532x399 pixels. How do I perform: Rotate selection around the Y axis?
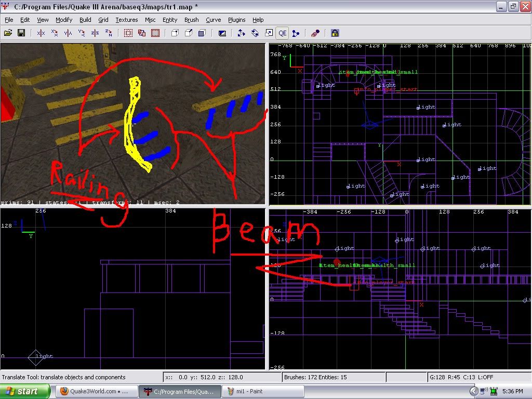[x=82, y=33]
